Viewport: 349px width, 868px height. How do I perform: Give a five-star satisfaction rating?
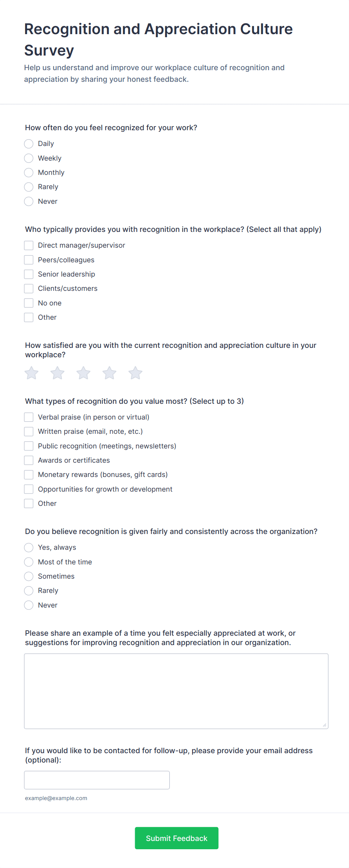tap(135, 373)
